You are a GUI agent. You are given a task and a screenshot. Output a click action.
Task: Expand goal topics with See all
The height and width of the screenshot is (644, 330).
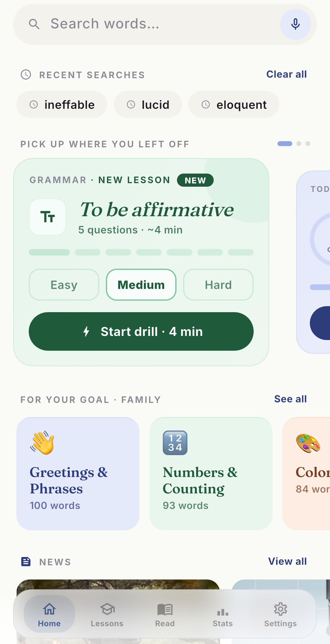[290, 399]
